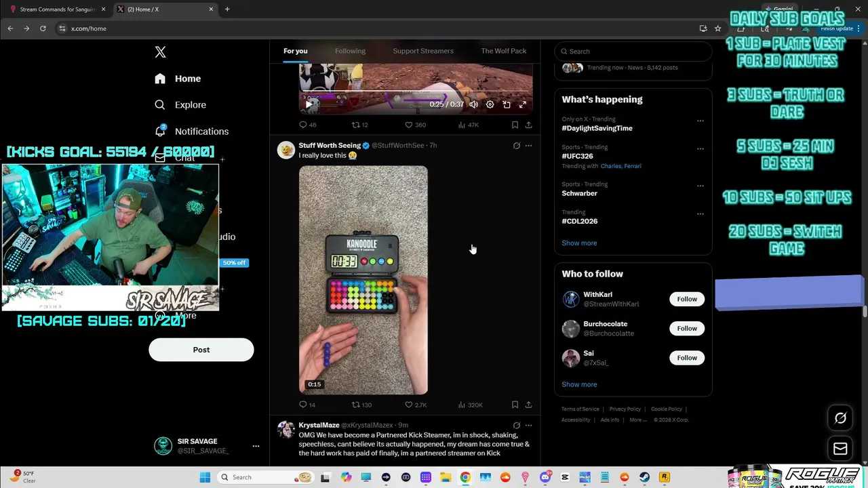Screen dimensions: 868x488
Task: Open Notifications from the sidebar
Action: (x=191, y=131)
